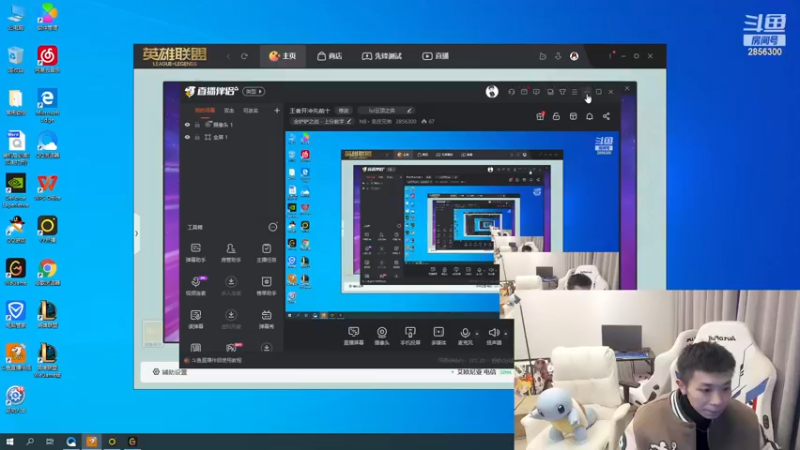
Task: Click the speaker icon (扬声器)
Action: 493,333
